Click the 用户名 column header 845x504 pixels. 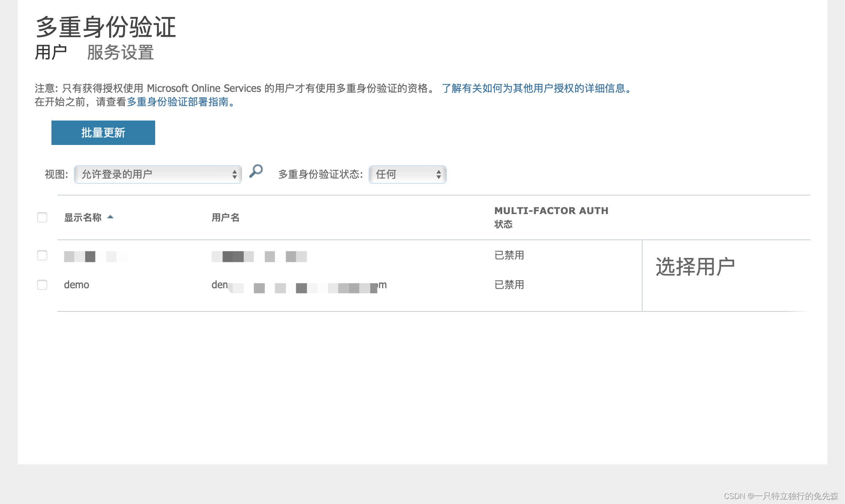(x=225, y=217)
